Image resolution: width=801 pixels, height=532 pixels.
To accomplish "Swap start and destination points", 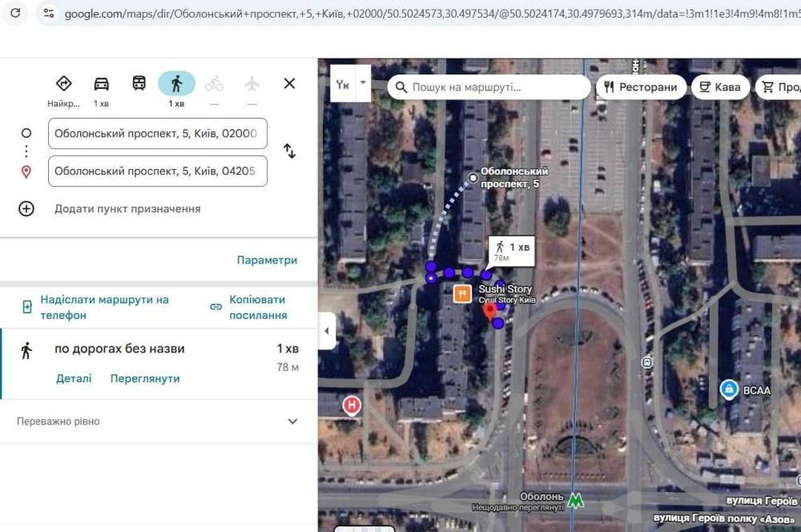I will [x=289, y=151].
